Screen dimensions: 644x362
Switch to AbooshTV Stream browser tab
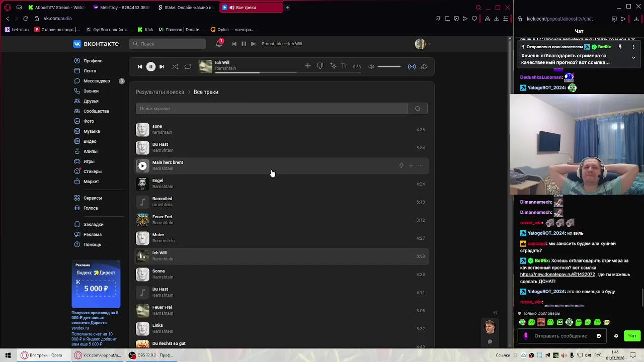(56, 8)
